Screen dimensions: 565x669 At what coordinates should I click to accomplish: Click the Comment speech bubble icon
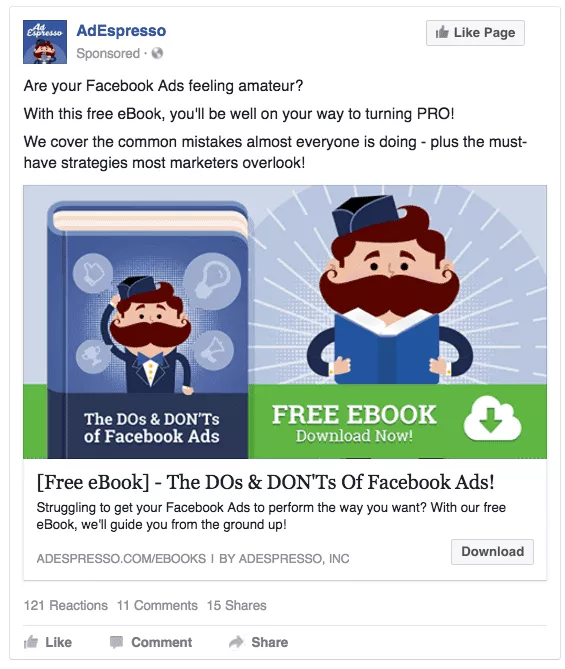(x=116, y=642)
